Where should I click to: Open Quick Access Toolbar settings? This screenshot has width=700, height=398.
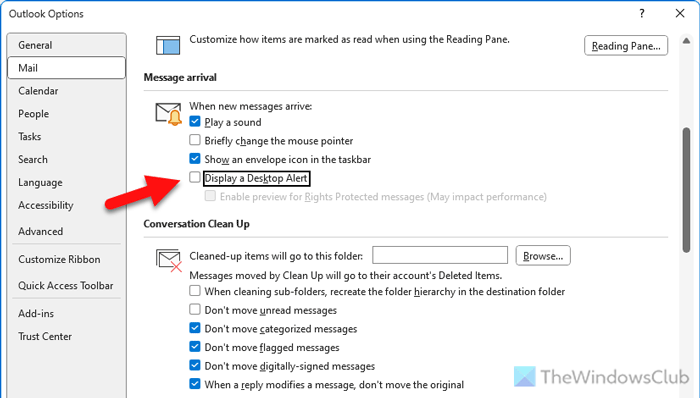(67, 286)
